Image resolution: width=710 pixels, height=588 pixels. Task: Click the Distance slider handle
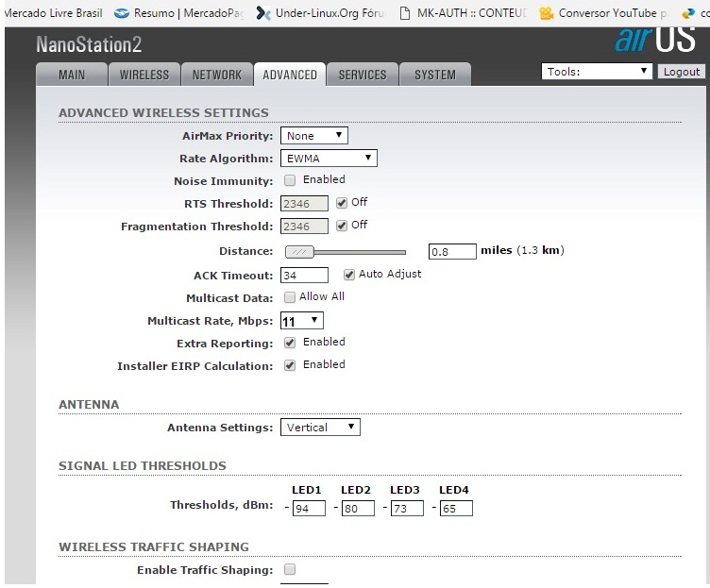299,252
